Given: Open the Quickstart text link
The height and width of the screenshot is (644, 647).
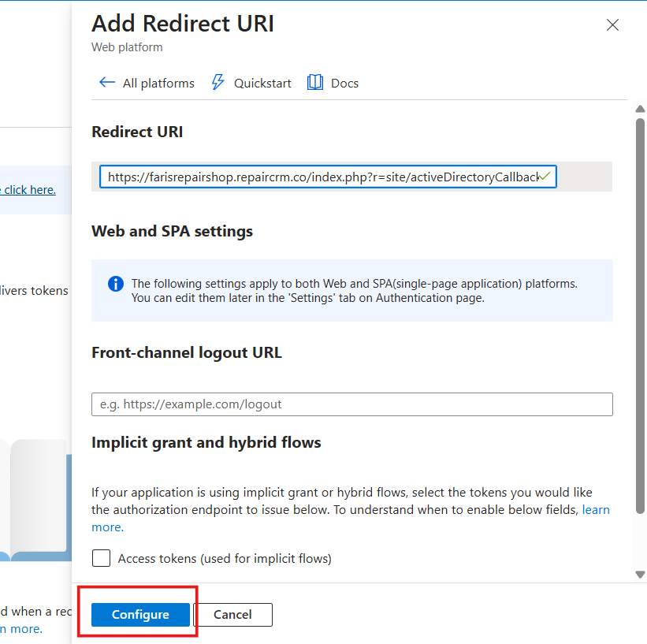Looking at the screenshot, I should tap(262, 84).
